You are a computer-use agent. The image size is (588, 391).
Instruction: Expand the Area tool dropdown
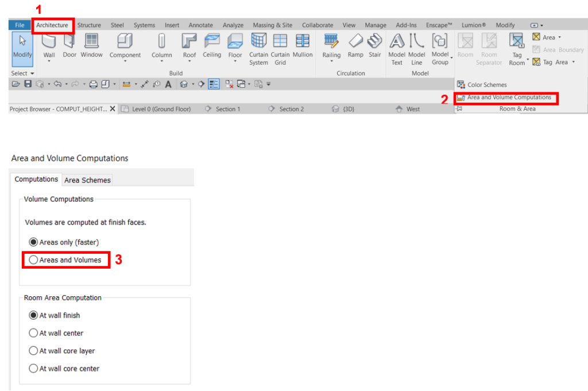click(559, 37)
